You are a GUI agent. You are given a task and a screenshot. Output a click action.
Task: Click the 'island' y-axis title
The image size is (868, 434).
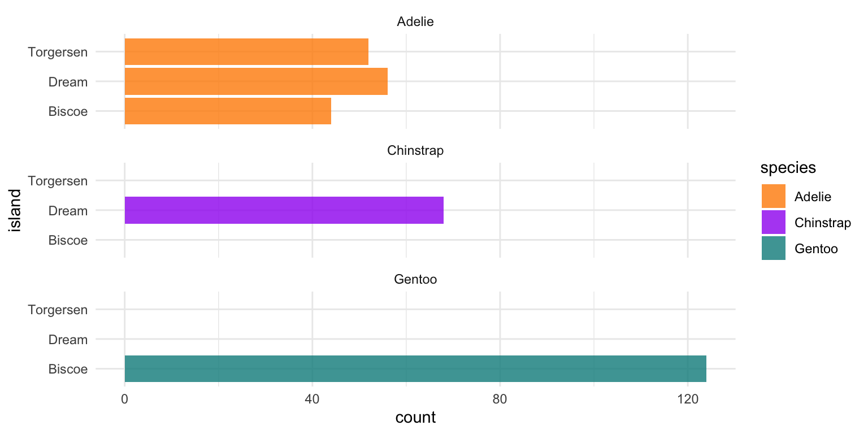coord(16,210)
